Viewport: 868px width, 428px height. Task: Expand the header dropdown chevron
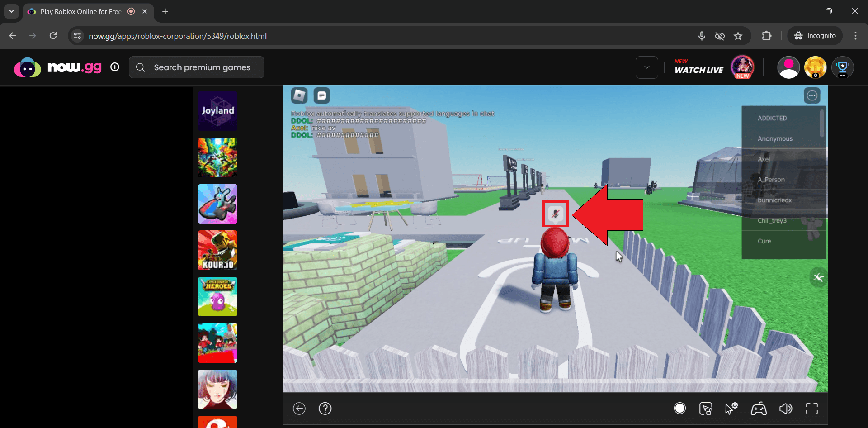pos(647,67)
